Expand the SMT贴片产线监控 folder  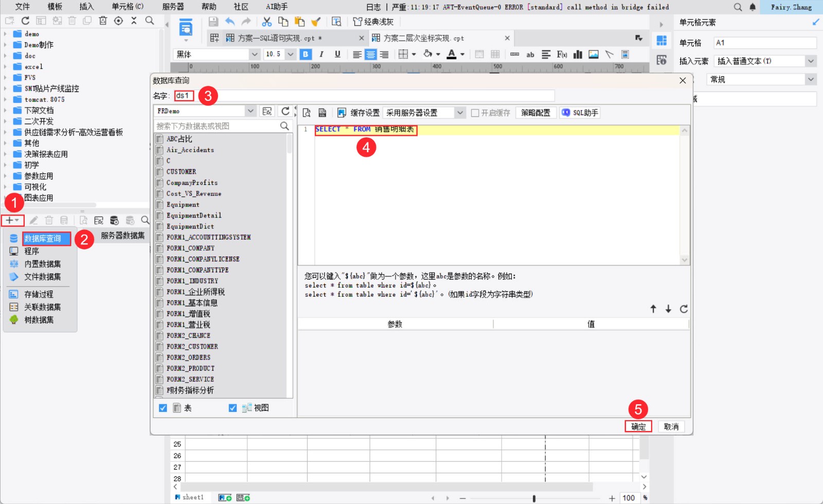(x=5, y=88)
